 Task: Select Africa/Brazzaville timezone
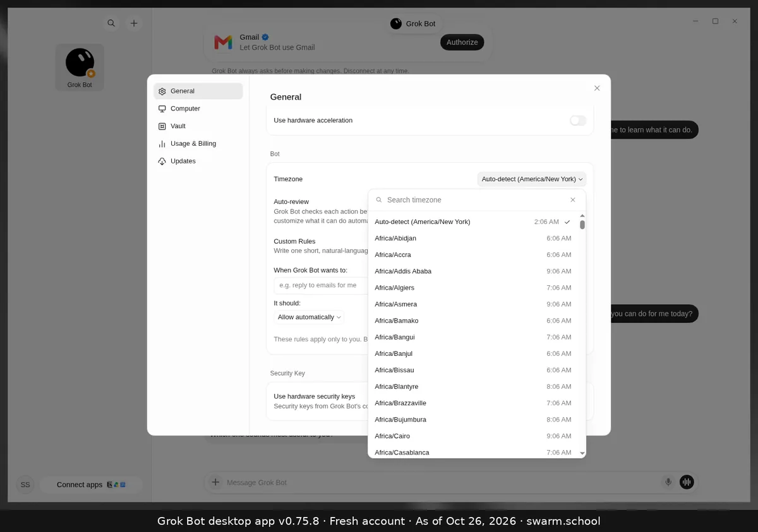click(x=472, y=403)
